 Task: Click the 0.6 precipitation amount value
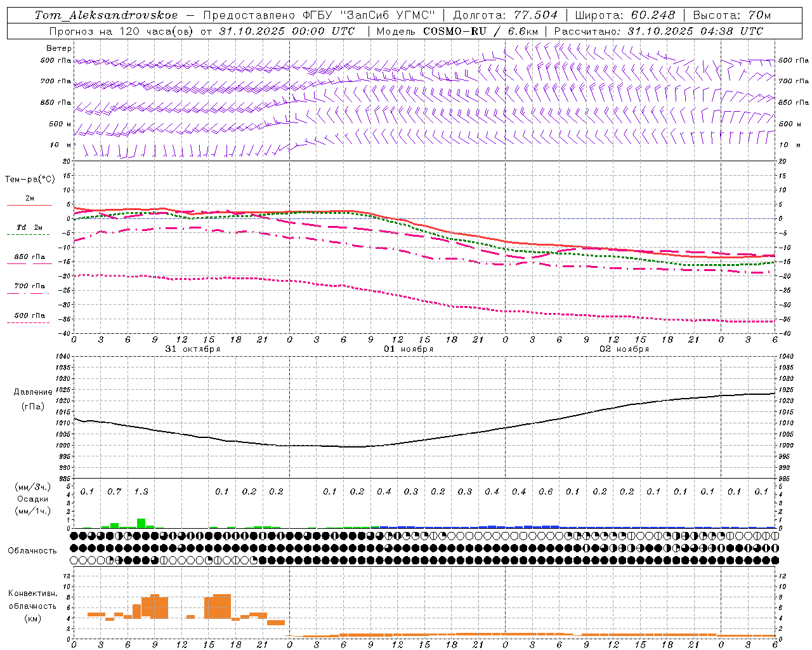click(x=546, y=492)
